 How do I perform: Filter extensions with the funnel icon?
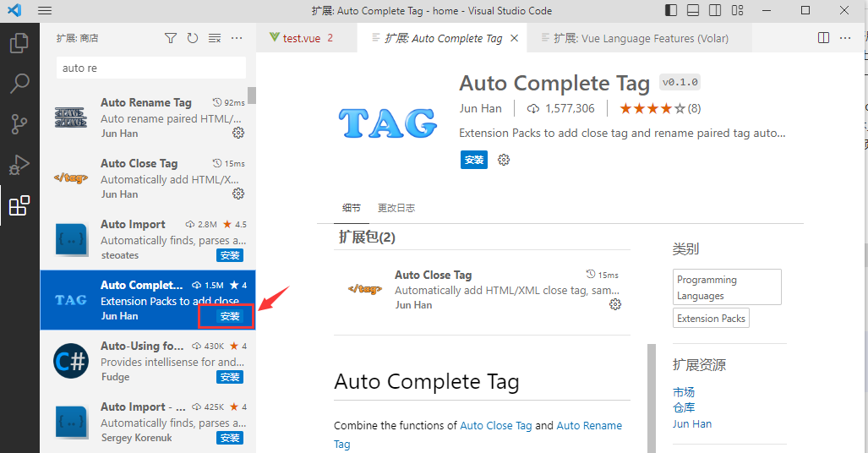pos(171,38)
